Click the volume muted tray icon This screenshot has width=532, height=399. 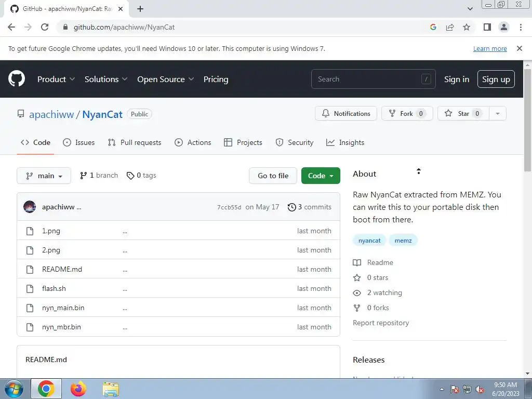[480, 390]
